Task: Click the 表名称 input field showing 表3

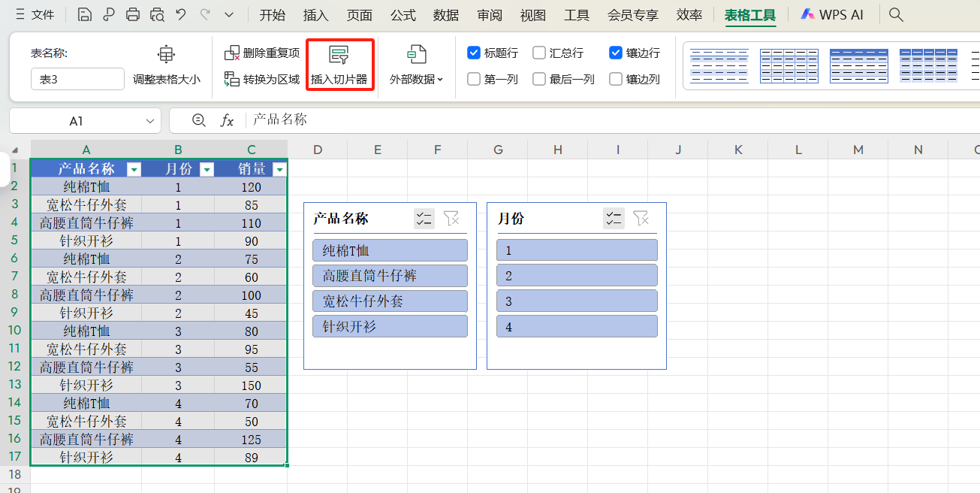Action: click(77, 78)
